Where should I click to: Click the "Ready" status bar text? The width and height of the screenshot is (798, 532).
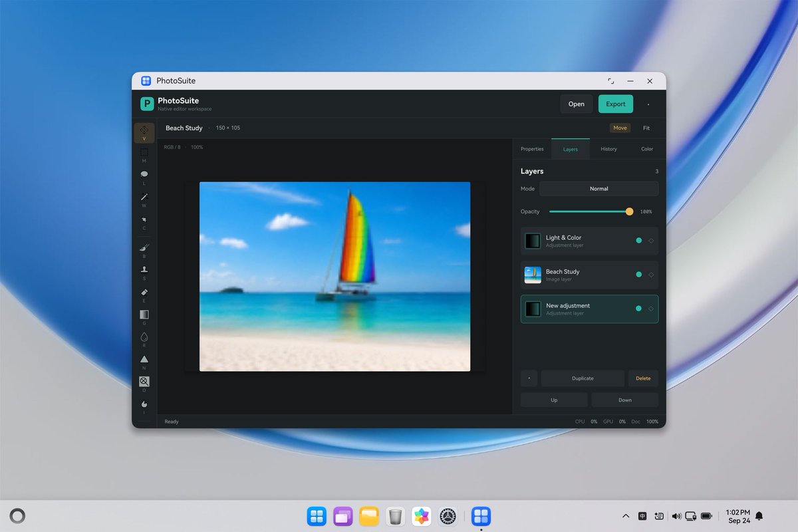(x=172, y=422)
